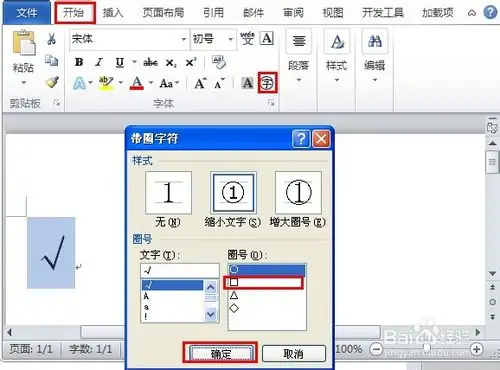Click the zoom in plus button

(476, 349)
